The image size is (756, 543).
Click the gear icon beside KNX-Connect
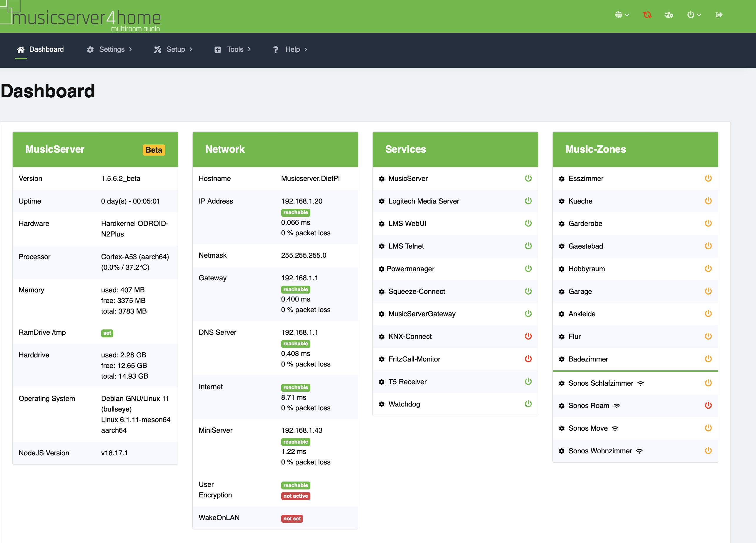click(382, 337)
